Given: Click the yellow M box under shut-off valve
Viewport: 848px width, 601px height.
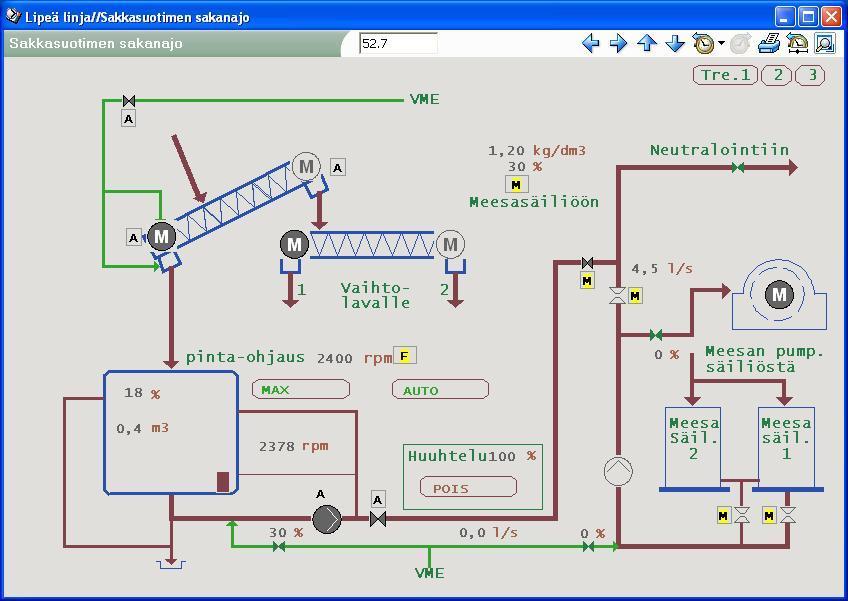Looking at the screenshot, I should (587, 281).
